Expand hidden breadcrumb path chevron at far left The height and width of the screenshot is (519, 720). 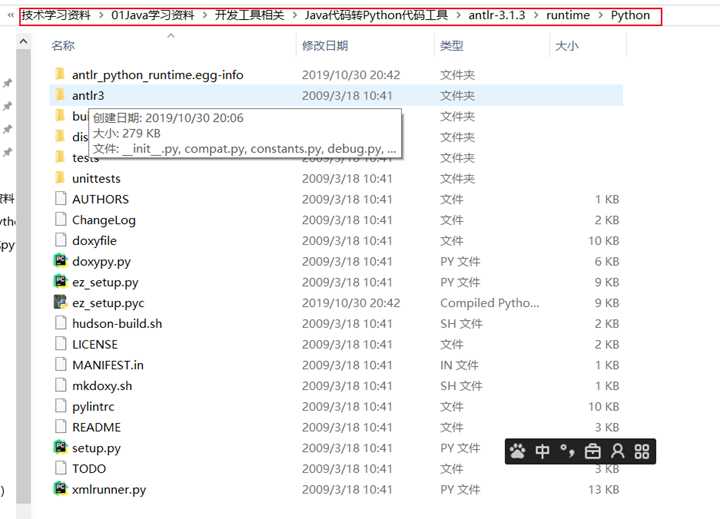[10, 15]
